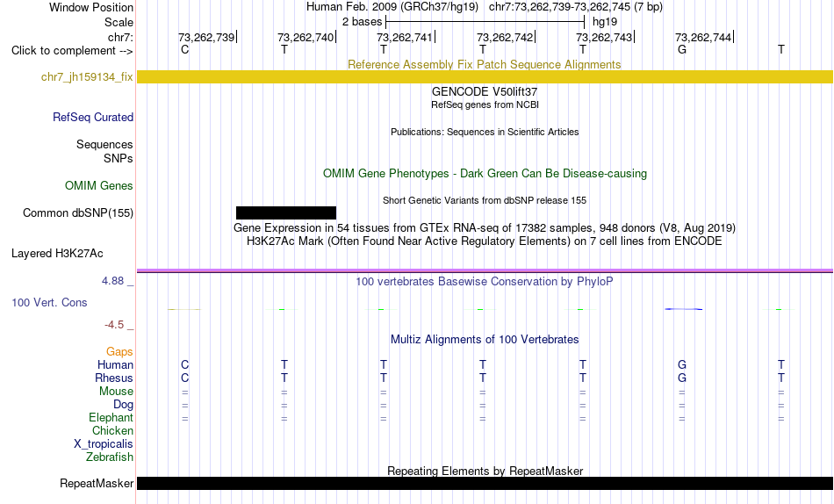Click the Window Position label
The height and width of the screenshot is (504, 834).
point(91,7)
